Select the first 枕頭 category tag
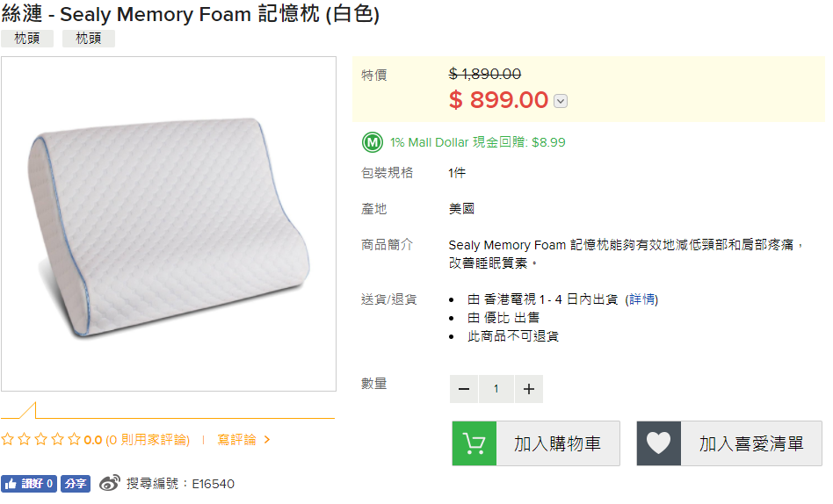Image resolution: width=833 pixels, height=504 pixels. coord(27,39)
